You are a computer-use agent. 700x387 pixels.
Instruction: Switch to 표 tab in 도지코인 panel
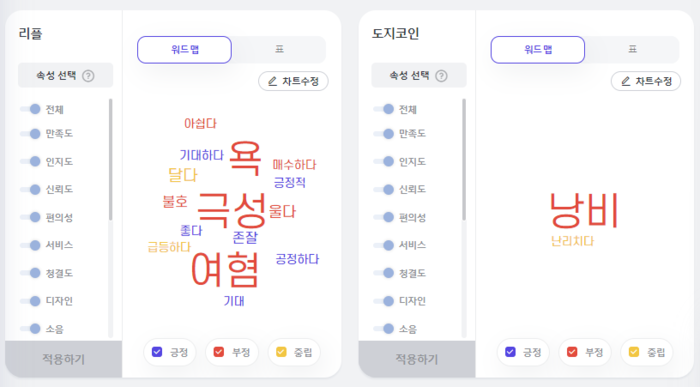[633, 50]
